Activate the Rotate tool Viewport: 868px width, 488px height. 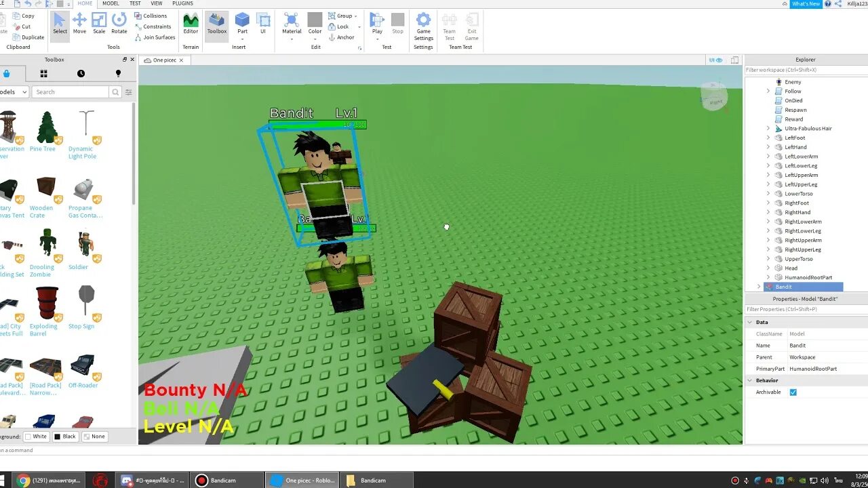click(119, 24)
